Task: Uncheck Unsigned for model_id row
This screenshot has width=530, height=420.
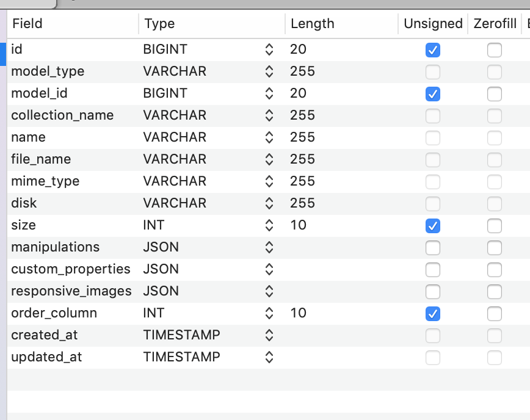Action: coord(433,94)
